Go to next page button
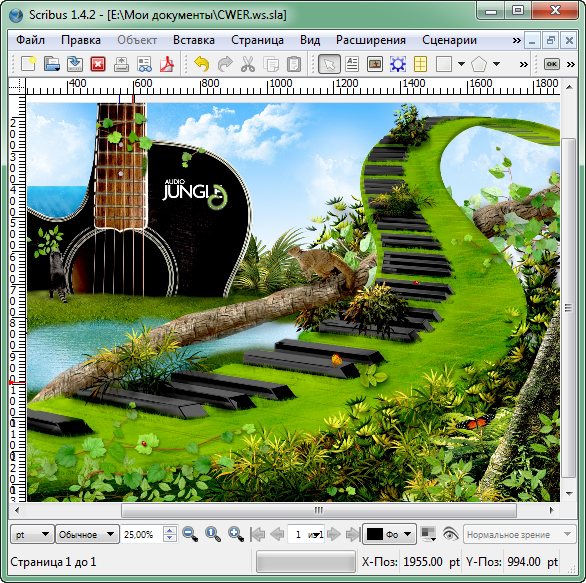The height and width of the screenshot is (583, 586). [x=334, y=534]
